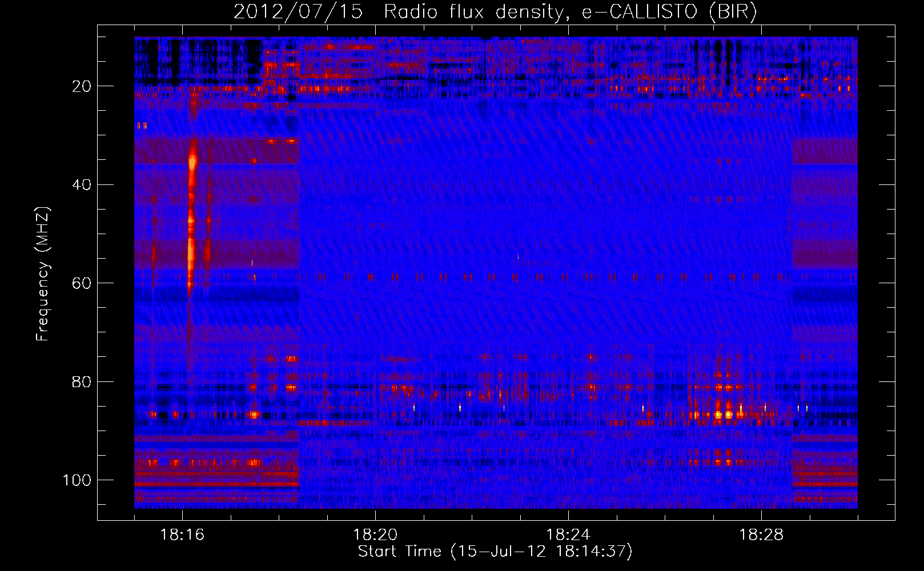Click the 18:28 time tick label

761,535
